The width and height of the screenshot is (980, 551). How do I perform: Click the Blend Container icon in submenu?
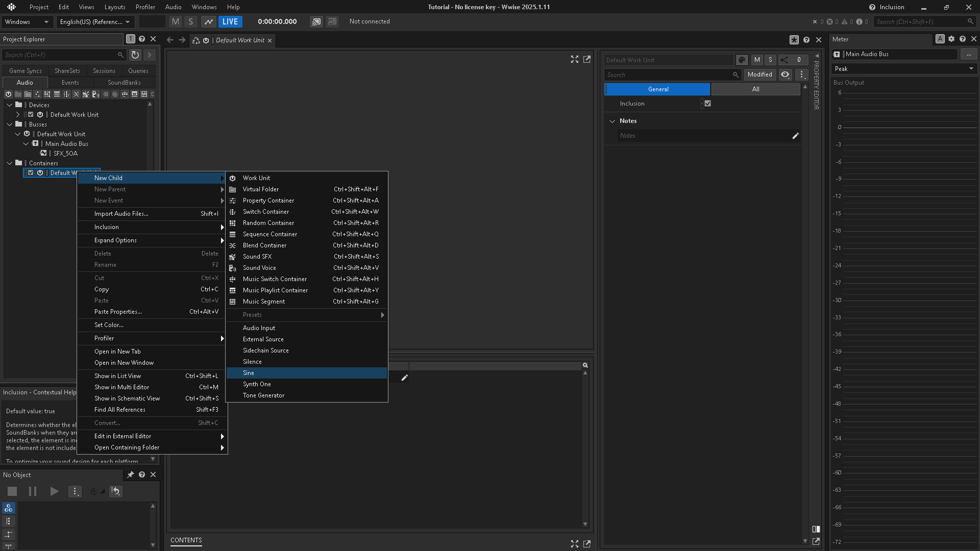tap(233, 245)
